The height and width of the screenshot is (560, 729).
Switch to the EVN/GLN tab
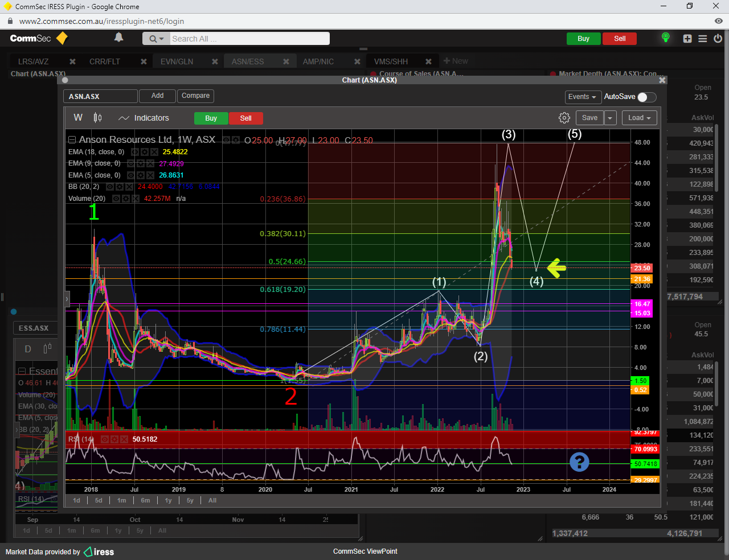pyautogui.click(x=177, y=61)
